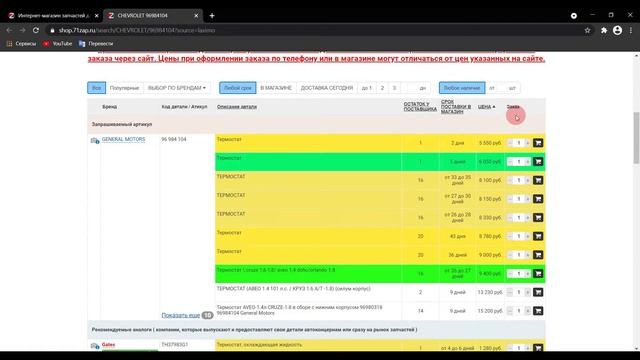
Task: Click the ТЕРМОСТАТ (АВЕО 1.4 101 л.с.) description
Action: tap(293, 289)
